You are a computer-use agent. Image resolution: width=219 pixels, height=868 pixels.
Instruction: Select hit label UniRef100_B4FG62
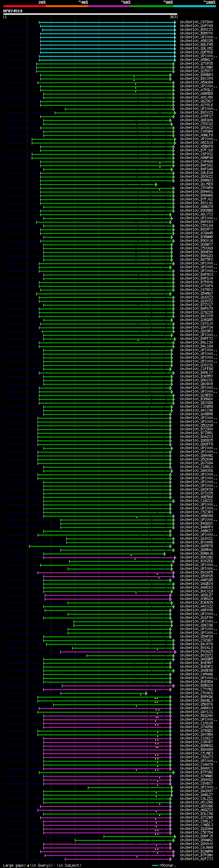pos(196,166)
